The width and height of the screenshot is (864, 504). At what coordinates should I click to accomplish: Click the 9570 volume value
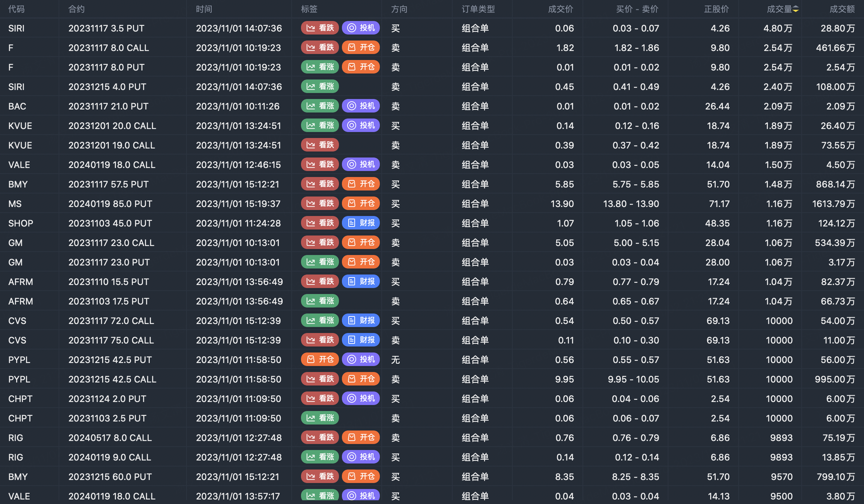point(782,477)
